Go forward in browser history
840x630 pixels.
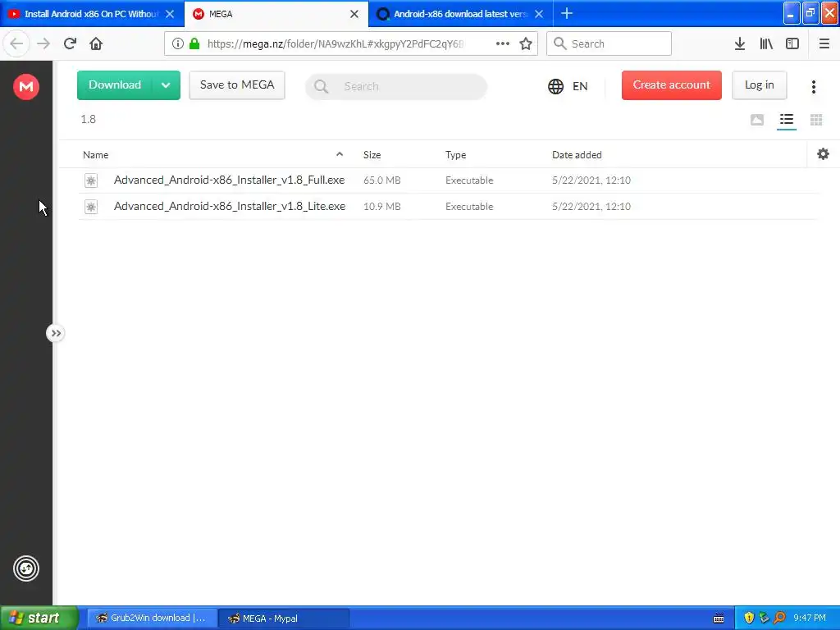tap(43, 43)
